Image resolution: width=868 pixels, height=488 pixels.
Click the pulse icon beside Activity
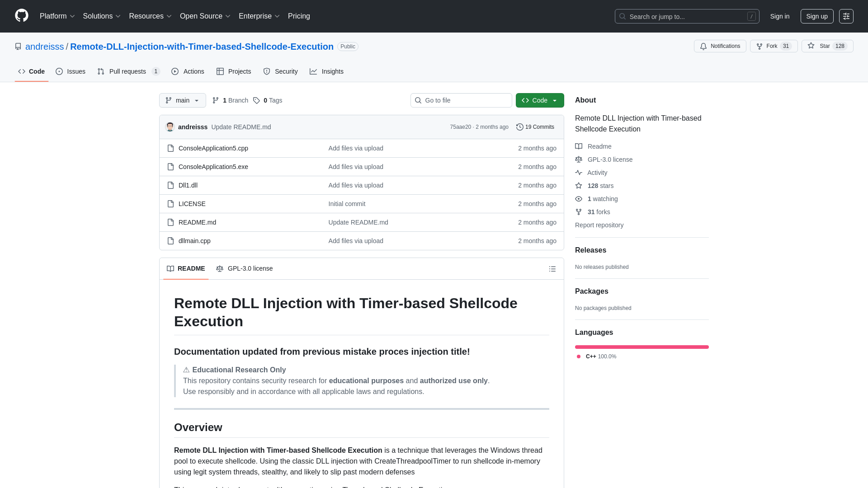pos(579,173)
